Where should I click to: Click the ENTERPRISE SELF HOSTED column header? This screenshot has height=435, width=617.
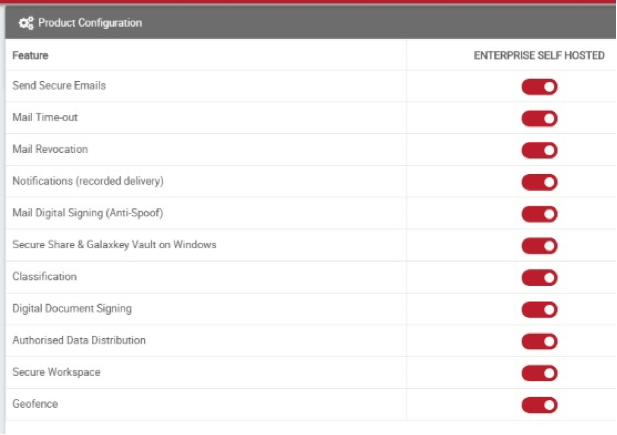point(539,56)
